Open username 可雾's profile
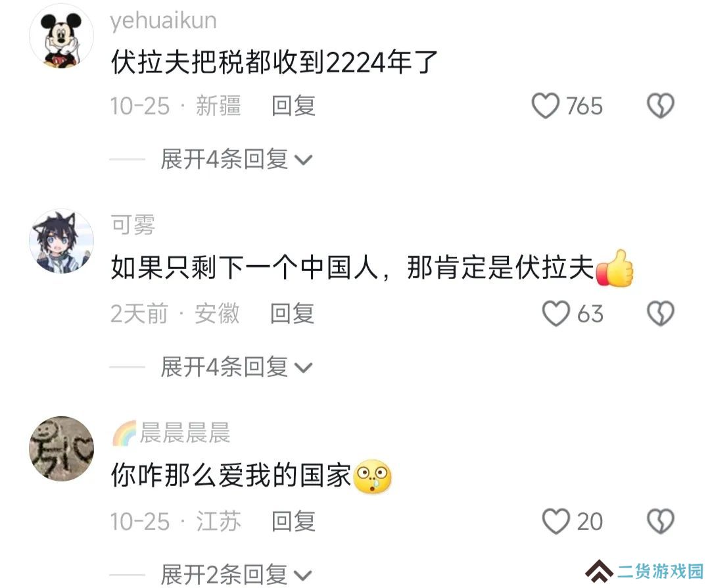Screen dimensions: 710x588 click(x=133, y=225)
